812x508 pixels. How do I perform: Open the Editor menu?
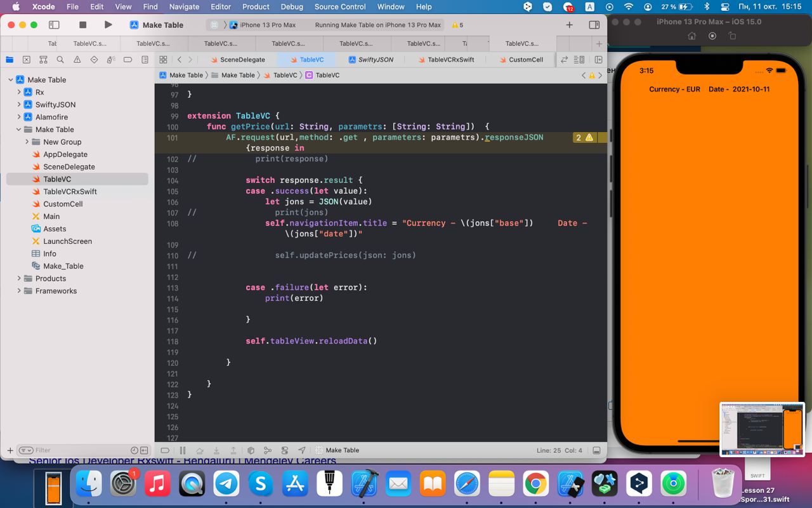(221, 6)
